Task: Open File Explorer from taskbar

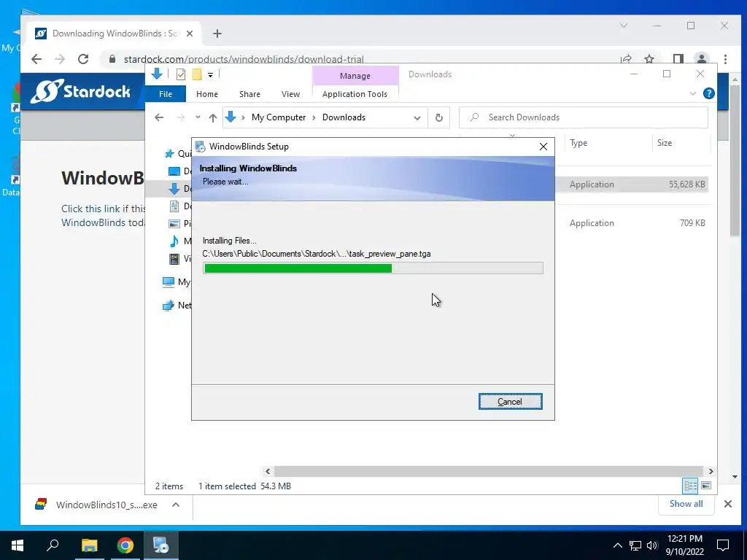Action: [x=89, y=545]
